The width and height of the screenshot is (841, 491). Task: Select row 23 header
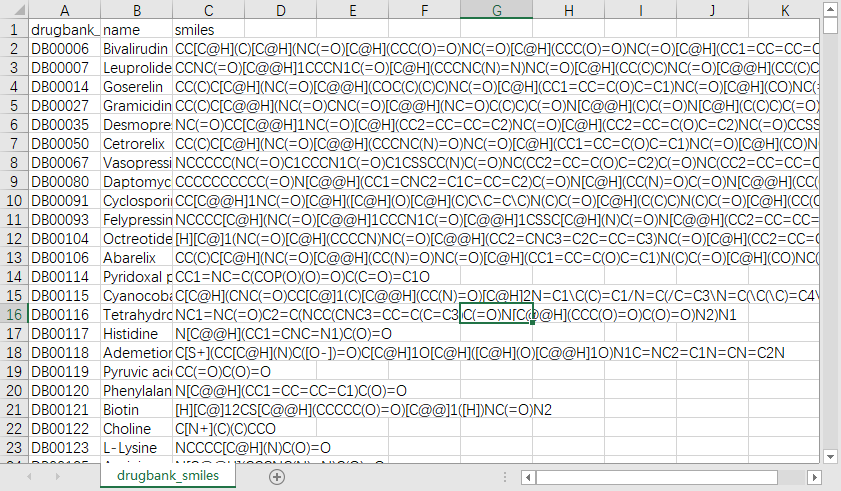[14, 448]
